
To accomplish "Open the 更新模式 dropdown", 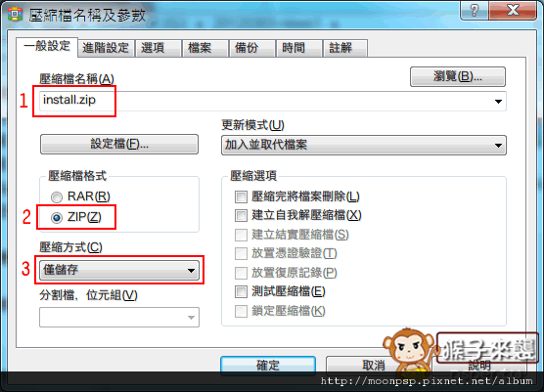I will (x=364, y=145).
